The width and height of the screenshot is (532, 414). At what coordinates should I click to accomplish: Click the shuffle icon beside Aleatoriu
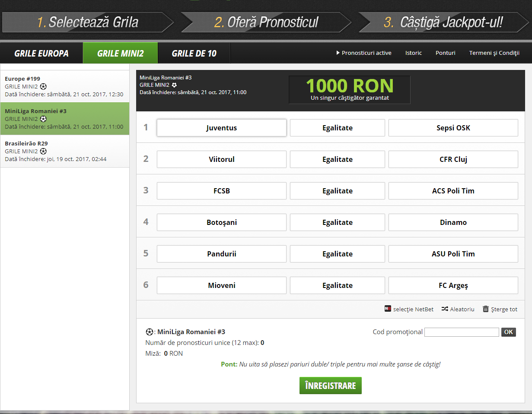[445, 309]
